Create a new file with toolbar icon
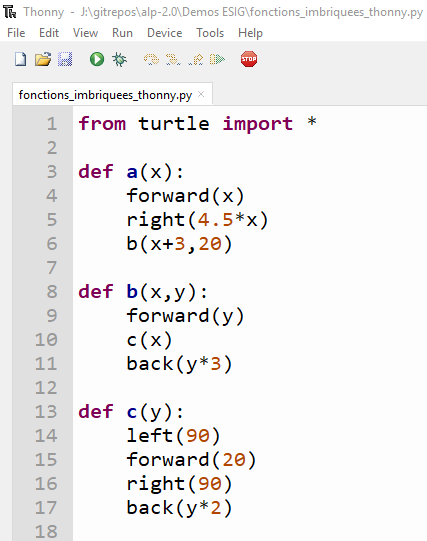 [x=21, y=59]
